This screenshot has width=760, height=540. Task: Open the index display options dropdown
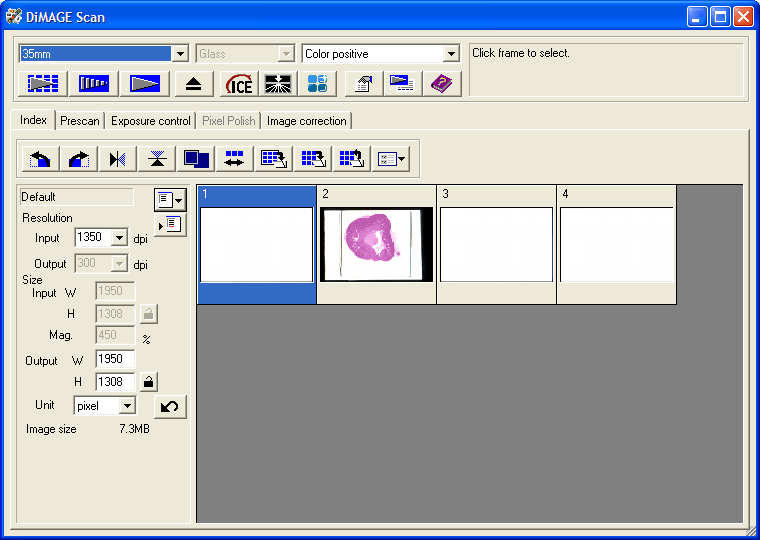pyautogui.click(x=391, y=159)
